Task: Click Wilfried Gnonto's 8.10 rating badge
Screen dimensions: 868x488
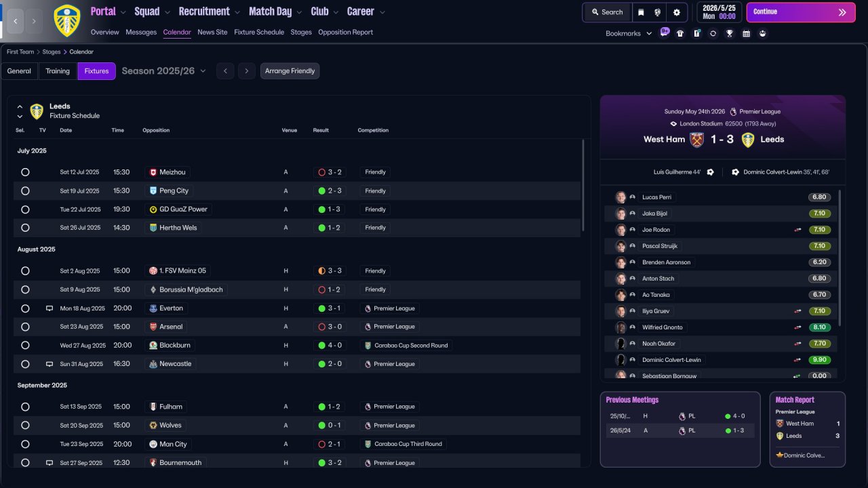Action: point(819,327)
